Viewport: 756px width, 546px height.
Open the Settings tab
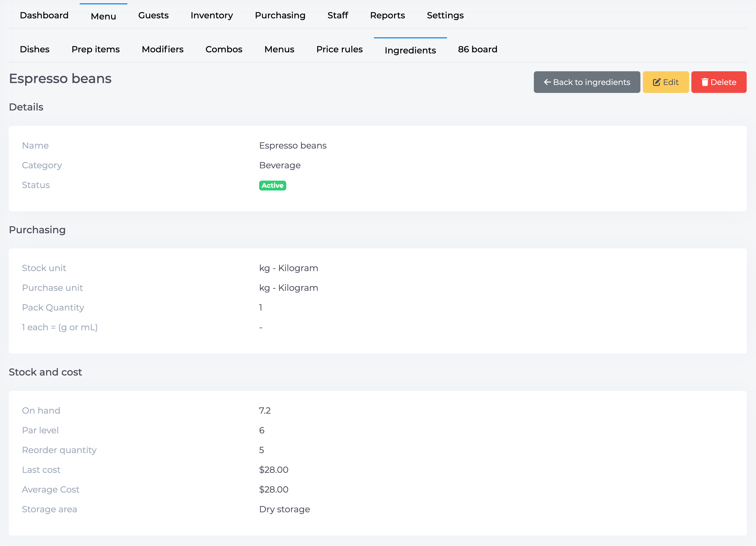point(445,15)
